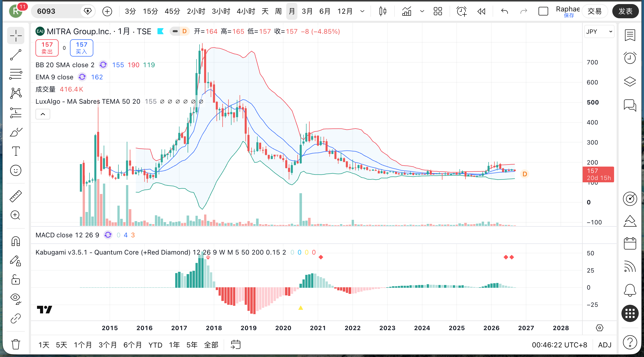The height and width of the screenshot is (357, 644).
Task: Select the 4小时 timeframe
Action: 246,11
